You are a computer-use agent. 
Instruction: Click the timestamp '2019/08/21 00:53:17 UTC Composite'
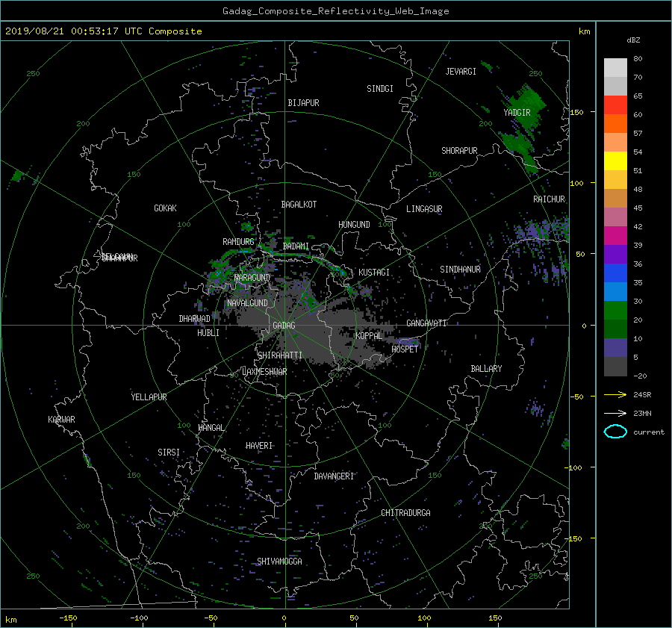[103, 31]
